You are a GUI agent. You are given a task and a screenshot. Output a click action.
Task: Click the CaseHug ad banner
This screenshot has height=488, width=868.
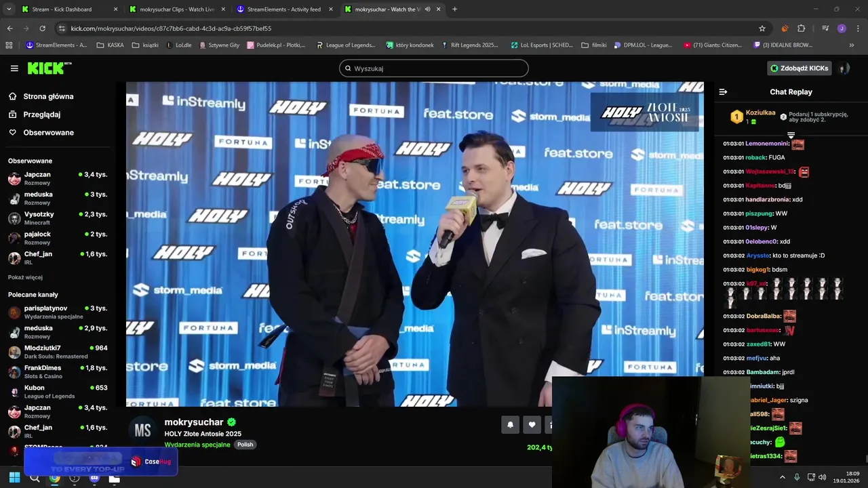pos(101,462)
